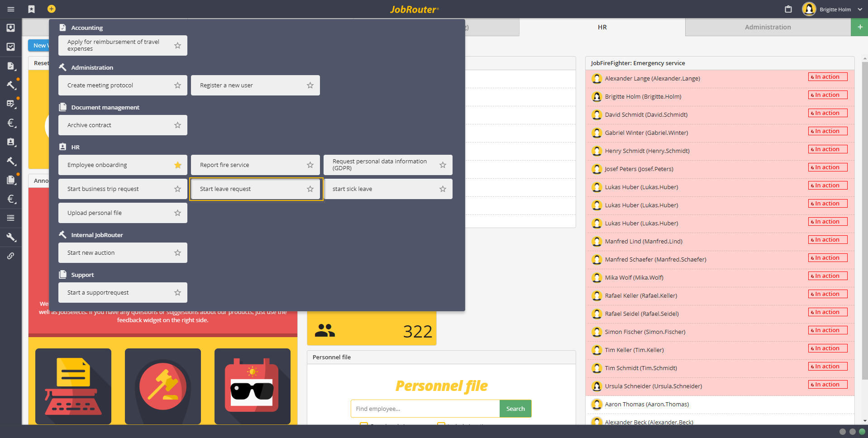This screenshot has width=868, height=438.
Task: Toggle star on Start leave request
Action: pos(310,189)
